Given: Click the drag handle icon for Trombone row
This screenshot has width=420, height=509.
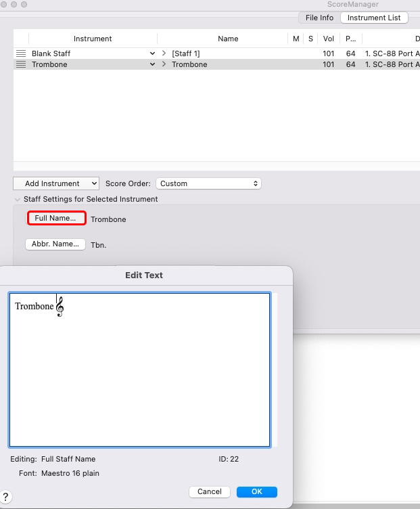Looking at the screenshot, I should tap(21, 64).
